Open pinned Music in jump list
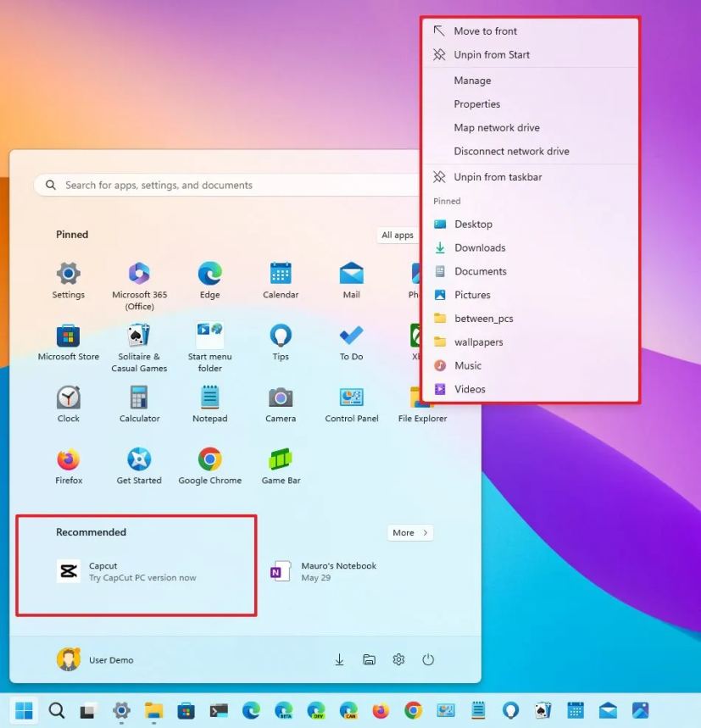The width and height of the screenshot is (701, 728). (x=530, y=366)
